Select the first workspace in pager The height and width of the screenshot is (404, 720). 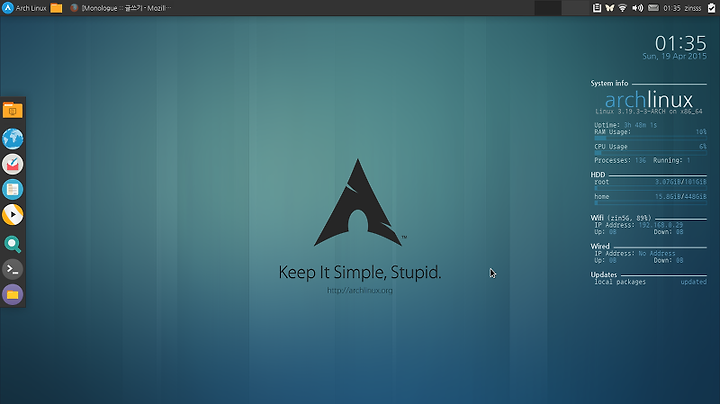coord(548,8)
